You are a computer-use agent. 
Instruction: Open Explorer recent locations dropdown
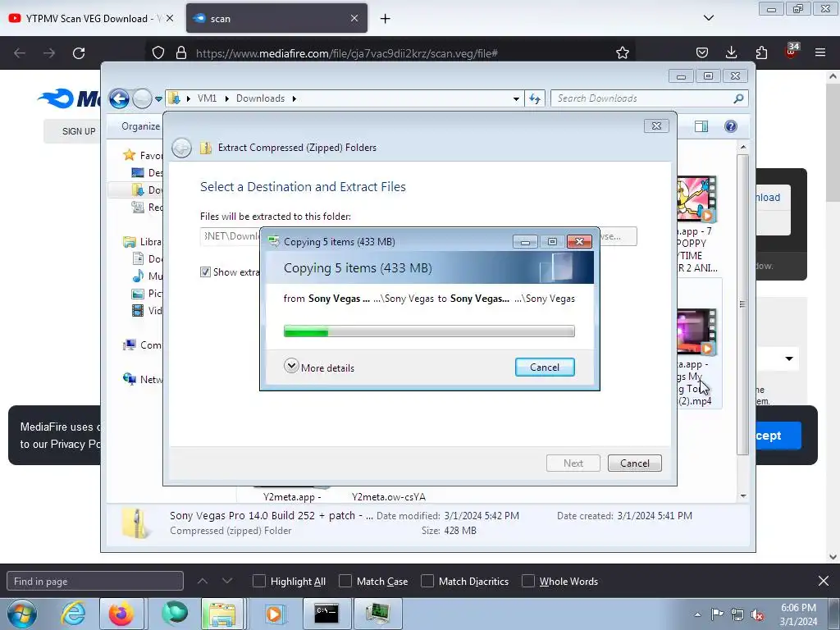tap(158, 99)
